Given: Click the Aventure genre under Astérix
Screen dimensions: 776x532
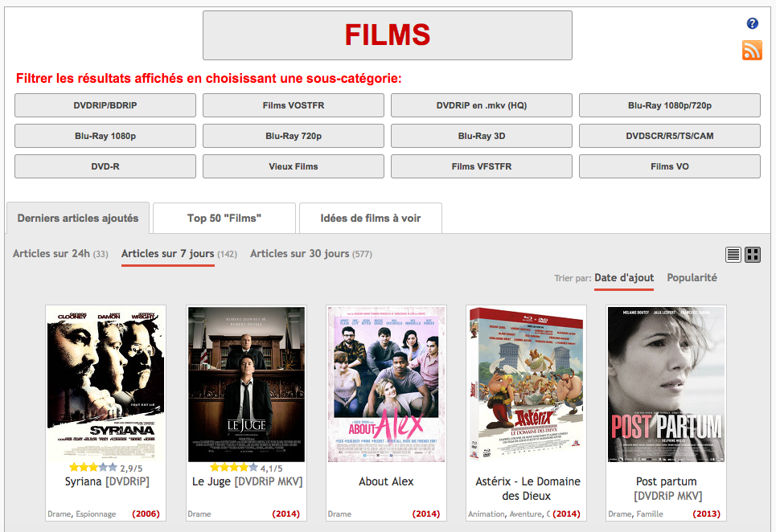Looking at the screenshot, I should (526, 514).
